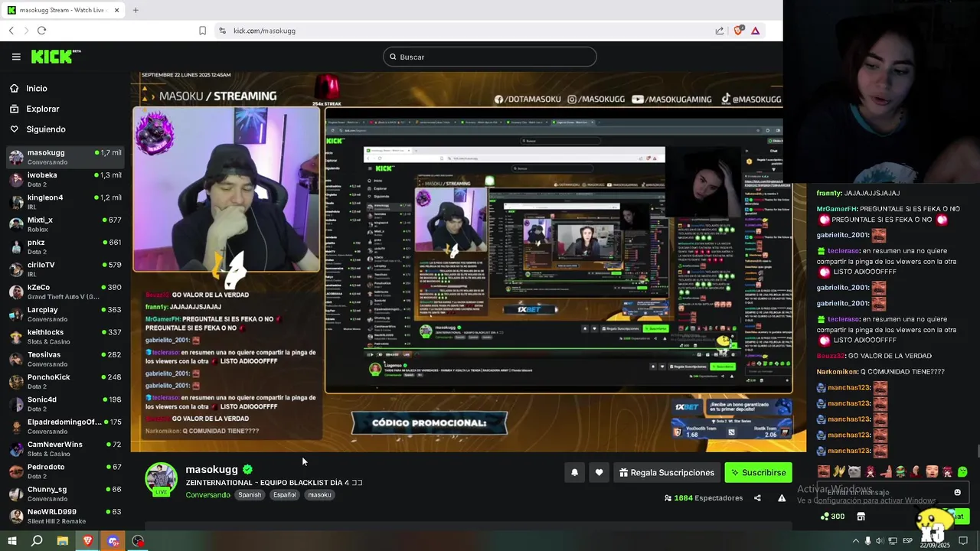
Task: Click the taskbar volume speaker icon
Action: [880, 541]
